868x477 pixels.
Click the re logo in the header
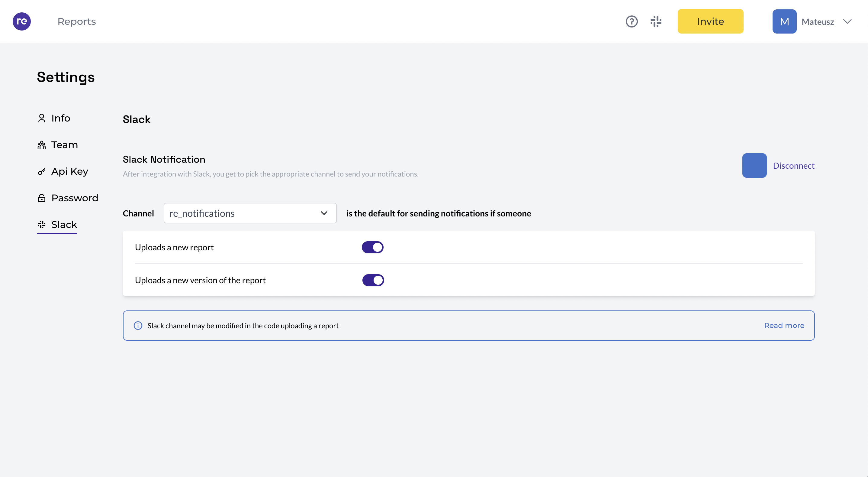click(21, 21)
